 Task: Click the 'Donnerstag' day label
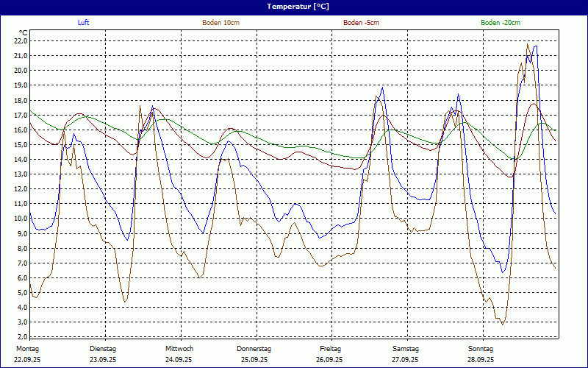[x=254, y=349]
